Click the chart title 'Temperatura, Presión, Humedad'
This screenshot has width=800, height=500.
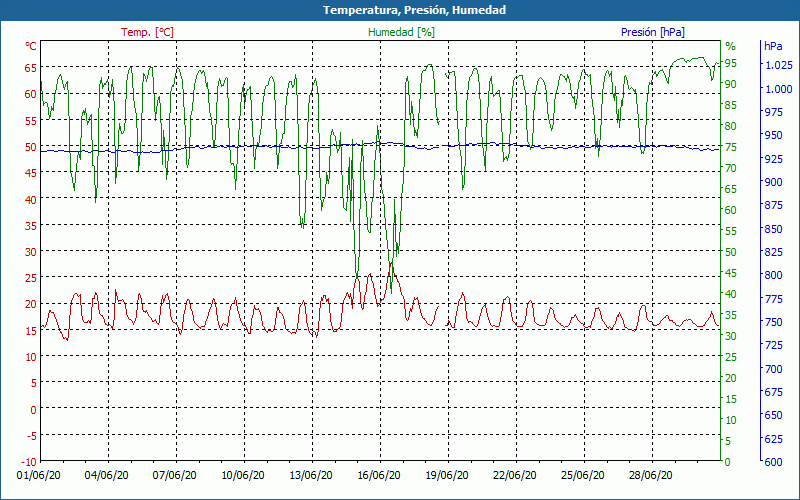click(414, 10)
